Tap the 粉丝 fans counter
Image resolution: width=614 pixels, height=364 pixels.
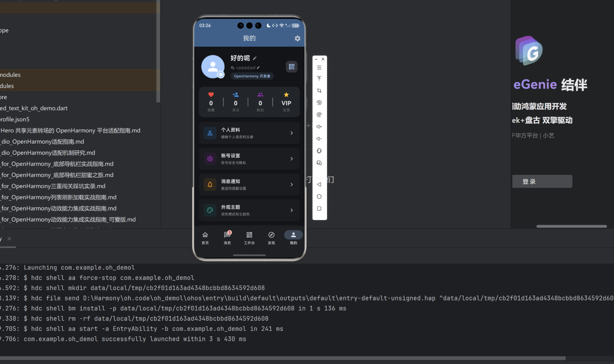[x=260, y=102]
